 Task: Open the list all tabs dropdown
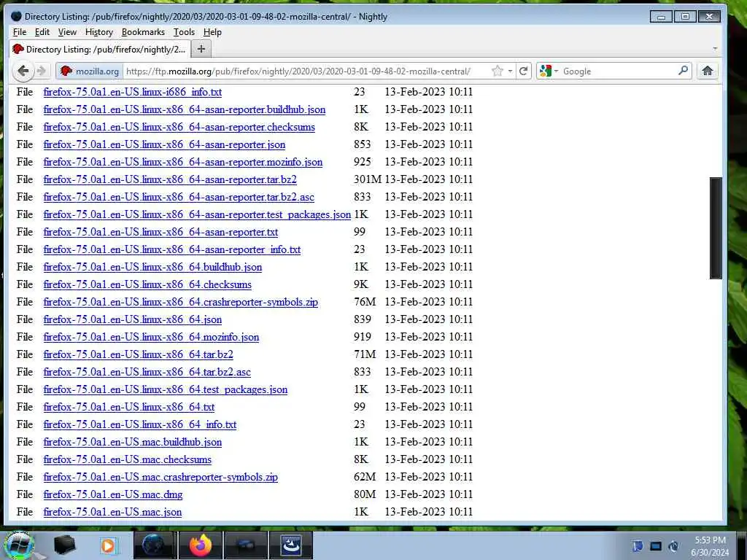tap(715, 49)
